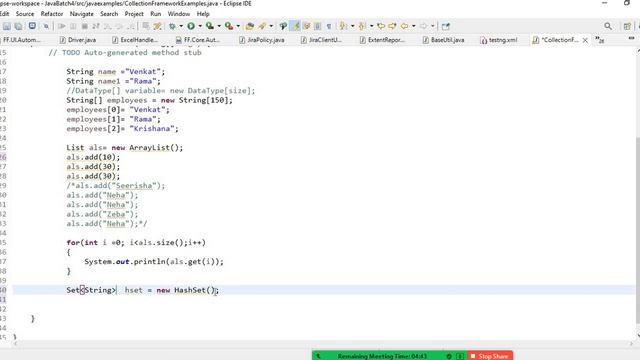Click the Coverage run icon
640x360 pixels.
point(210,26)
